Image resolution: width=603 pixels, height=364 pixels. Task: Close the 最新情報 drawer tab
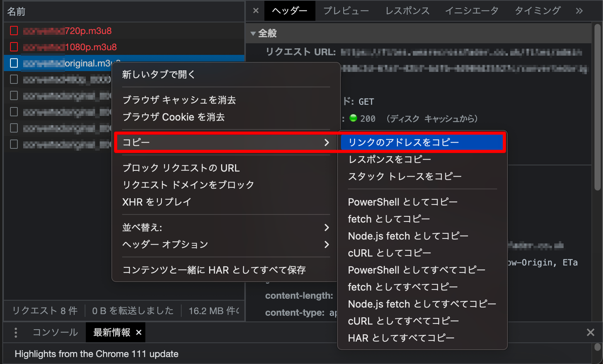(x=139, y=332)
